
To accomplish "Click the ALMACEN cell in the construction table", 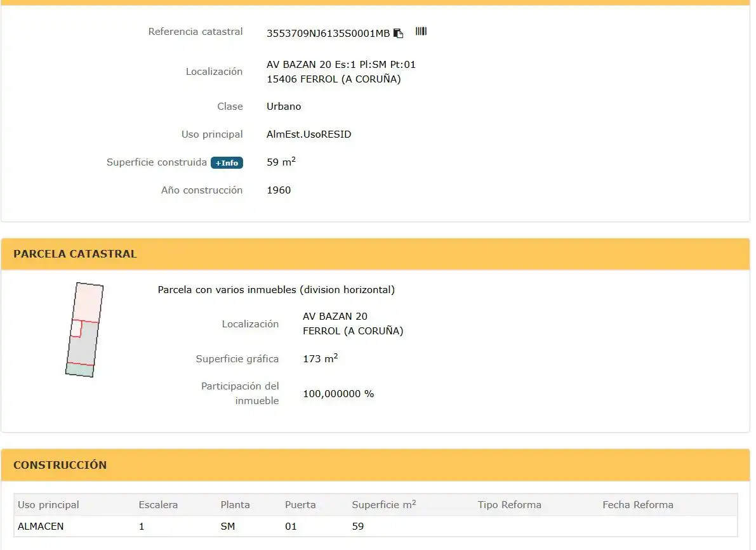I will [41, 527].
